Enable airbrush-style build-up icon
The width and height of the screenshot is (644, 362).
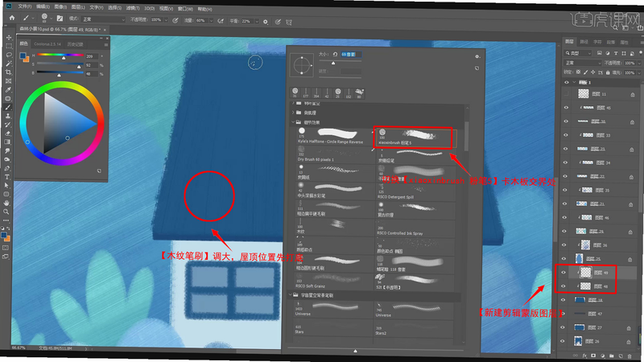click(221, 21)
